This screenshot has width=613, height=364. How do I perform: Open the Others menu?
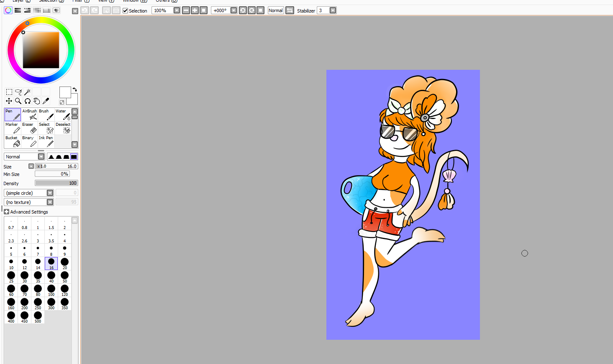pos(167,1)
